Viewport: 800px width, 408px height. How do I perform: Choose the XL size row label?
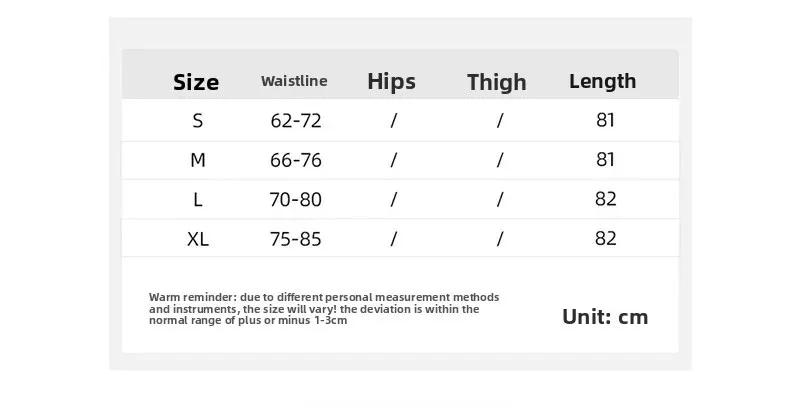tap(198, 238)
